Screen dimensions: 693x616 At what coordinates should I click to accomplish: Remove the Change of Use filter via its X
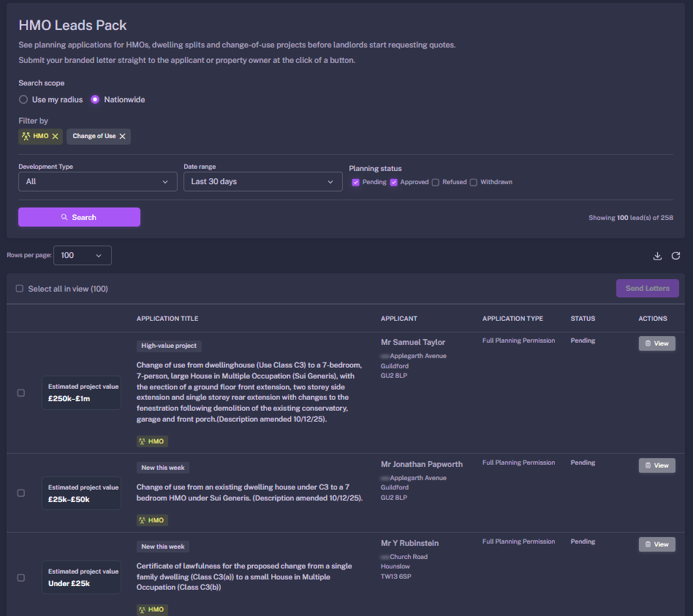(123, 135)
